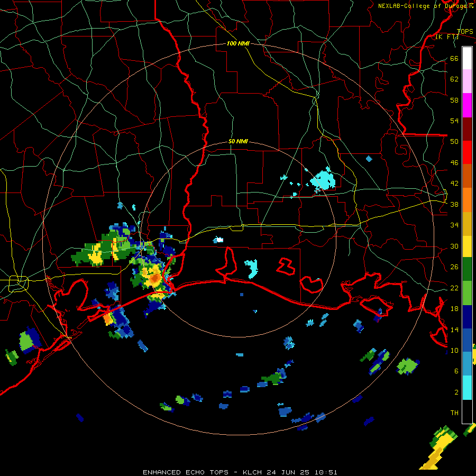Click the '10:51' timestamp in caption
This screenshot has width=476, height=476.
(x=326, y=472)
